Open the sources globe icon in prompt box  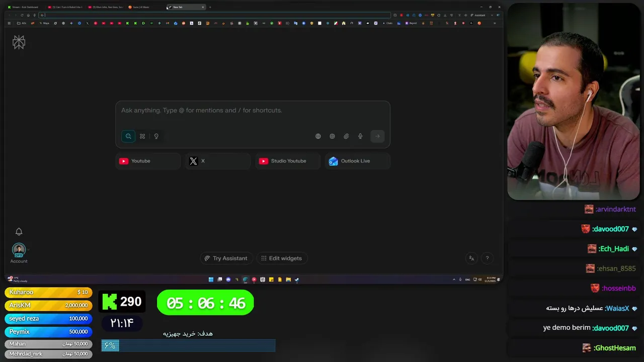(318, 136)
